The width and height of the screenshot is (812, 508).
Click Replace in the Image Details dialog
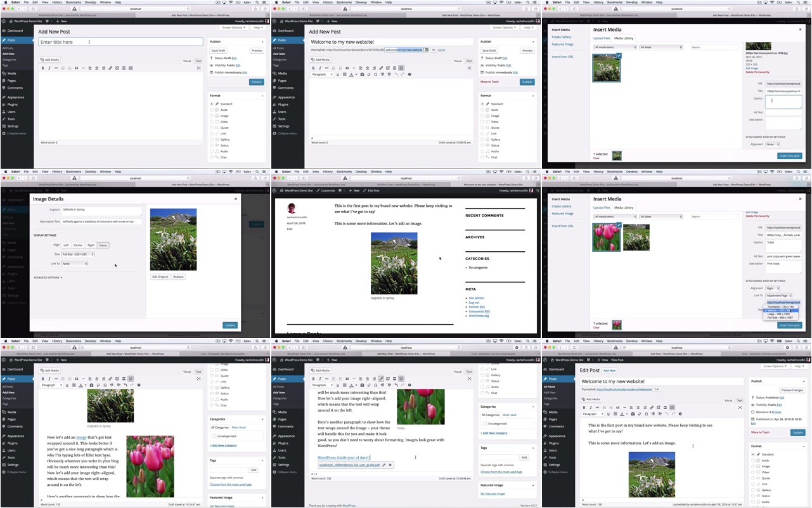(x=178, y=277)
